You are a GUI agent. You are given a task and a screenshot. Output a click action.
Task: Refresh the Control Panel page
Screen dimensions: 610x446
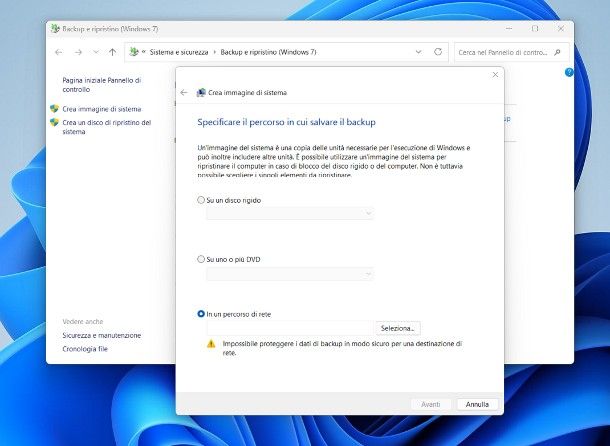tap(438, 52)
